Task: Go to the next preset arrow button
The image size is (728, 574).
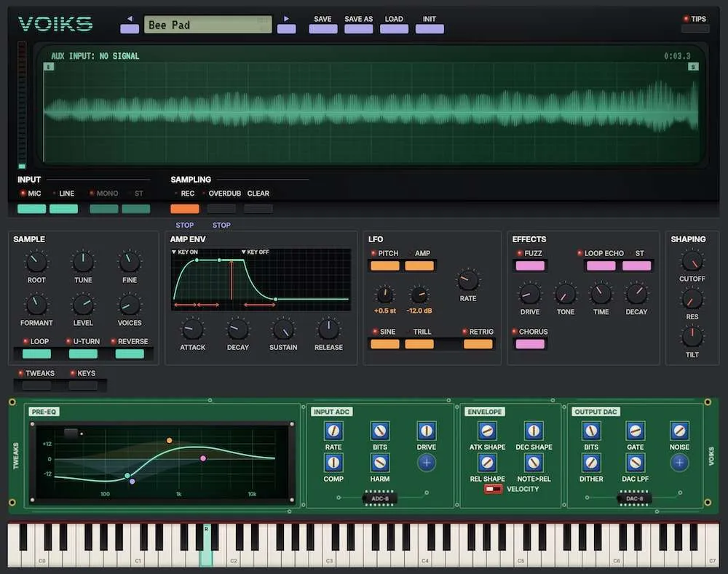Action: coord(286,29)
